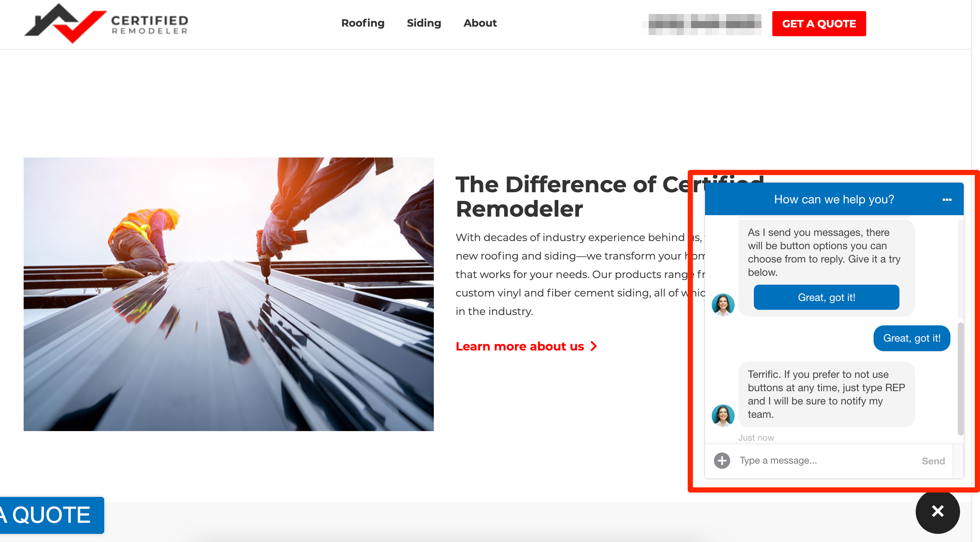
Task: Click the Certified Remodeler logo
Action: point(106,24)
